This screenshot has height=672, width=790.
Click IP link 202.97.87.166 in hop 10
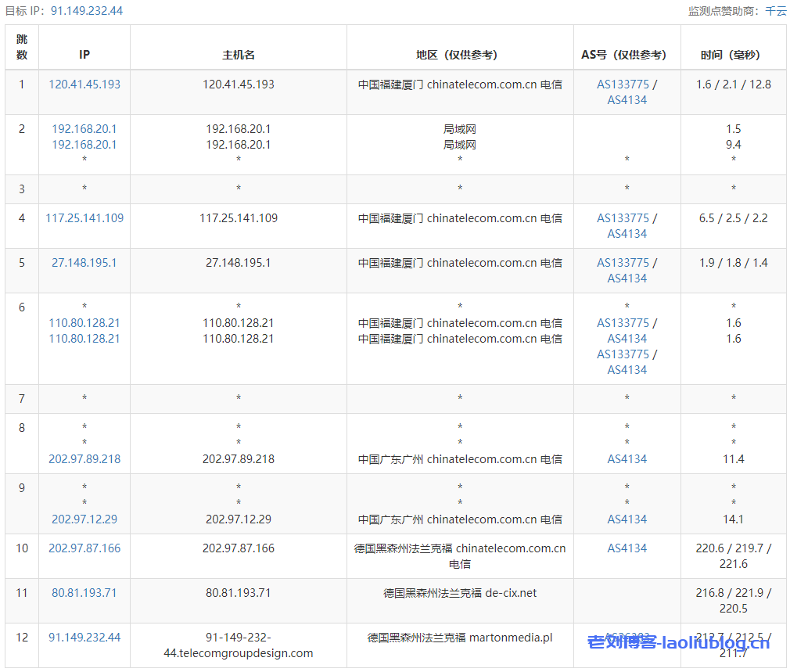(84, 548)
